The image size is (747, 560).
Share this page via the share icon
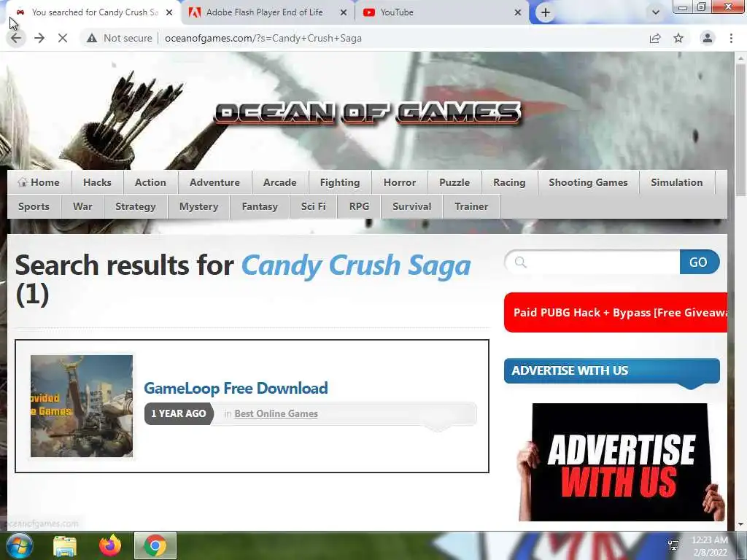pyautogui.click(x=655, y=38)
